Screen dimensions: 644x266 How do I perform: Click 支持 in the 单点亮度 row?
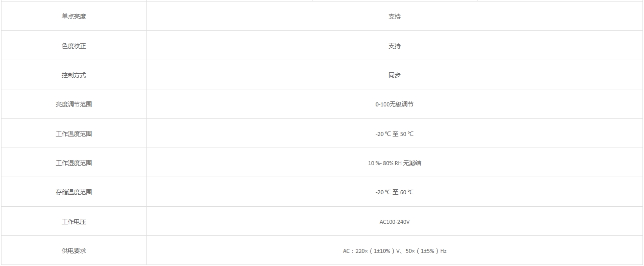tap(394, 17)
